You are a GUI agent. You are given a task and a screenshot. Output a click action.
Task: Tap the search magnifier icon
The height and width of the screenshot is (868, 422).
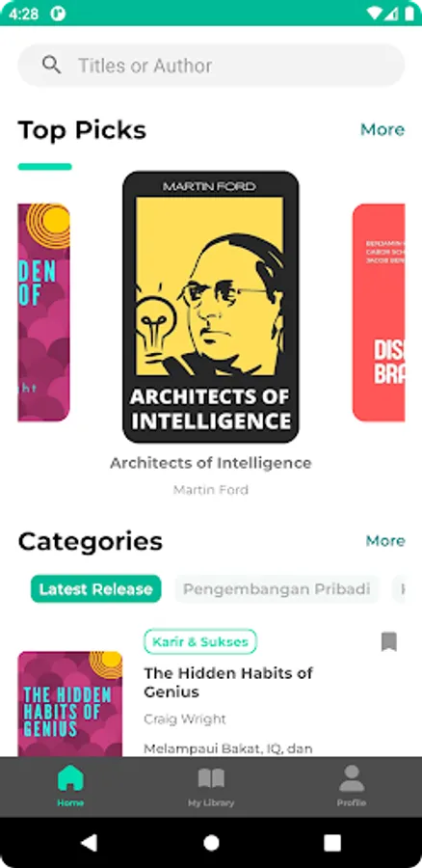51,65
